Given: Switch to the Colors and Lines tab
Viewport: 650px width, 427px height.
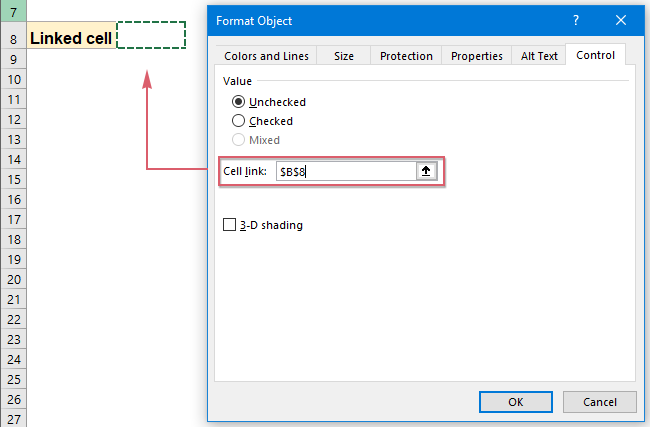Looking at the screenshot, I should 266,56.
